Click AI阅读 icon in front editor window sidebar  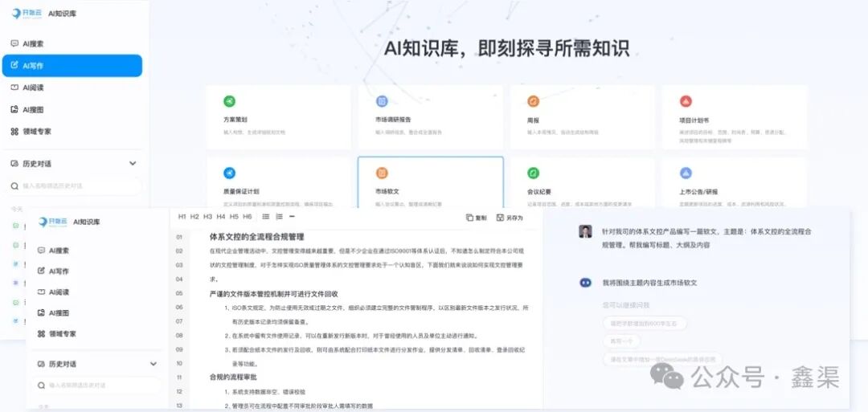click(x=41, y=292)
